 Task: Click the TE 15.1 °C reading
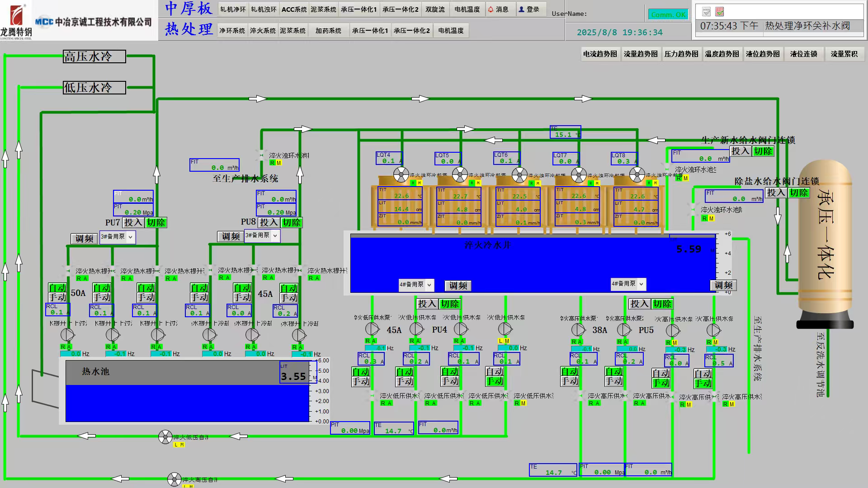pyautogui.click(x=565, y=132)
